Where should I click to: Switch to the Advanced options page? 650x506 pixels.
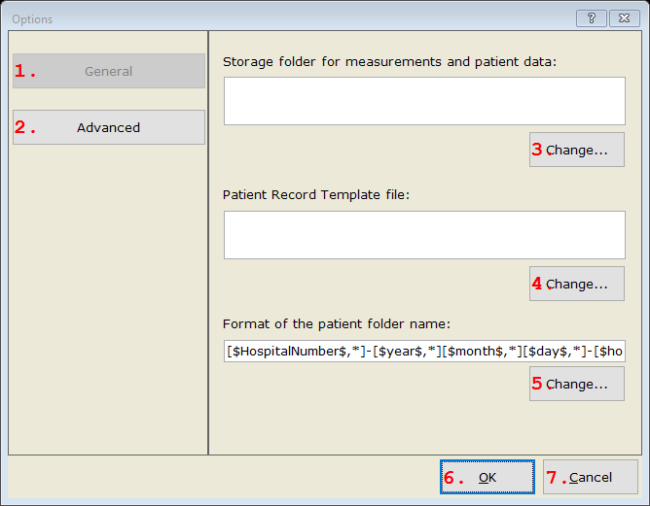[x=108, y=127]
